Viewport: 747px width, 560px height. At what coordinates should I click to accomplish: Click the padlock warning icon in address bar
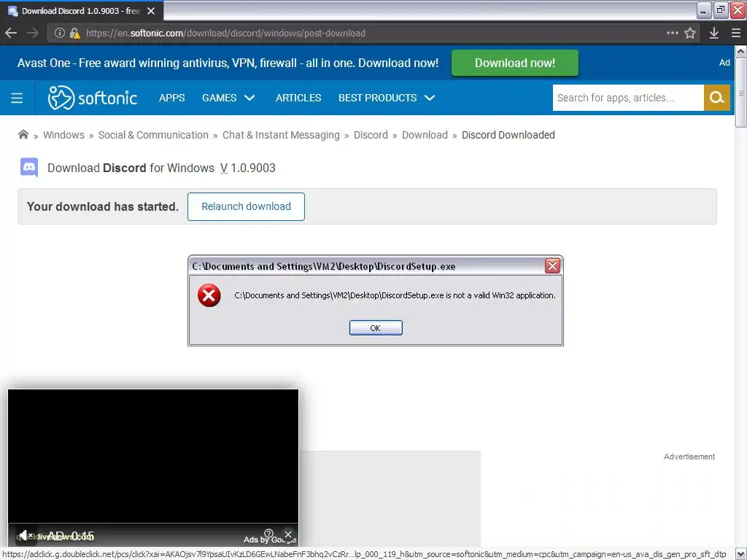75,33
